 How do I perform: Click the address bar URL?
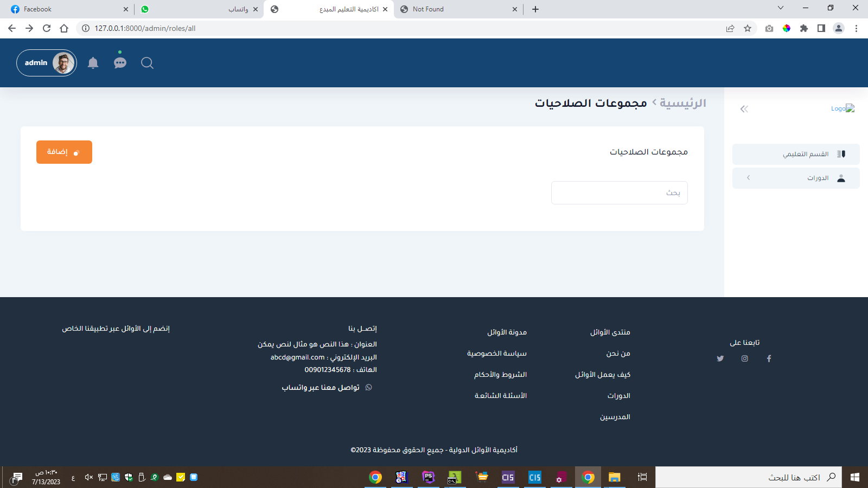pos(145,28)
